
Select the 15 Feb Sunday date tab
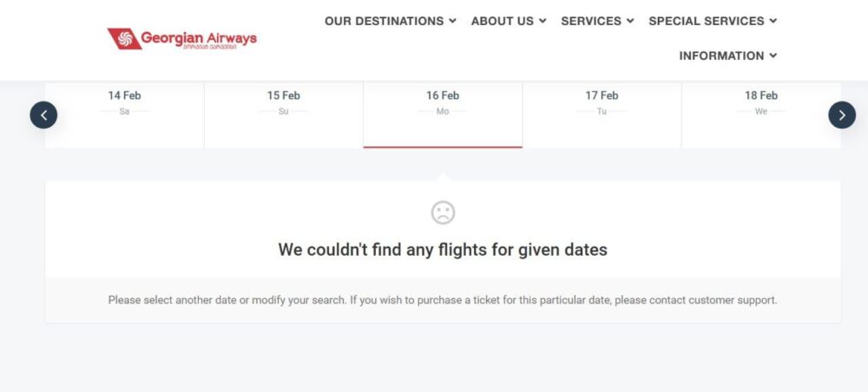(x=284, y=114)
